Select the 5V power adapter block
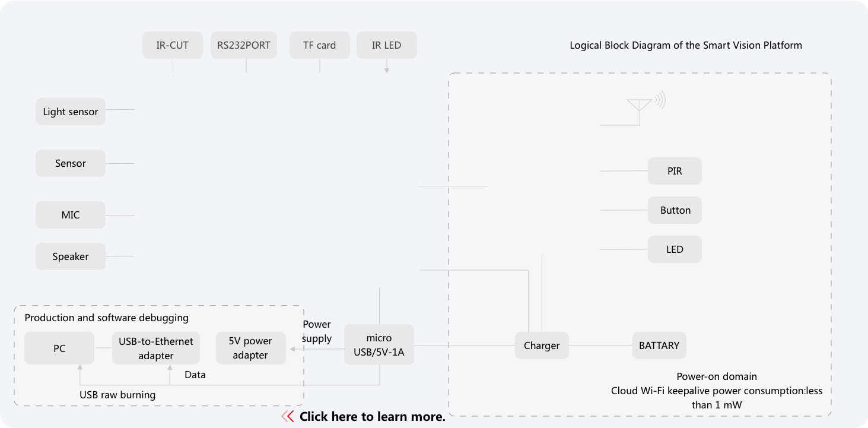868x428 pixels. [250, 348]
